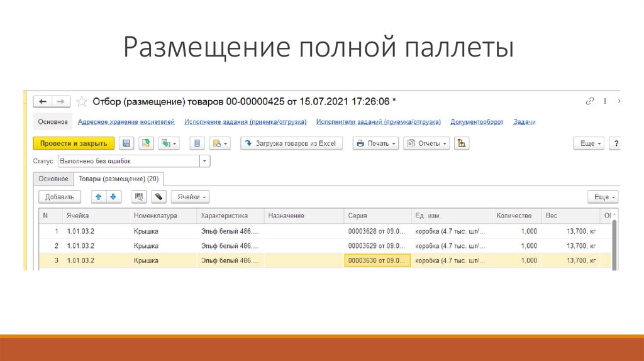The height and width of the screenshot is (361, 644).
Task: Click the Добавить button
Action: [x=60, y=197]
